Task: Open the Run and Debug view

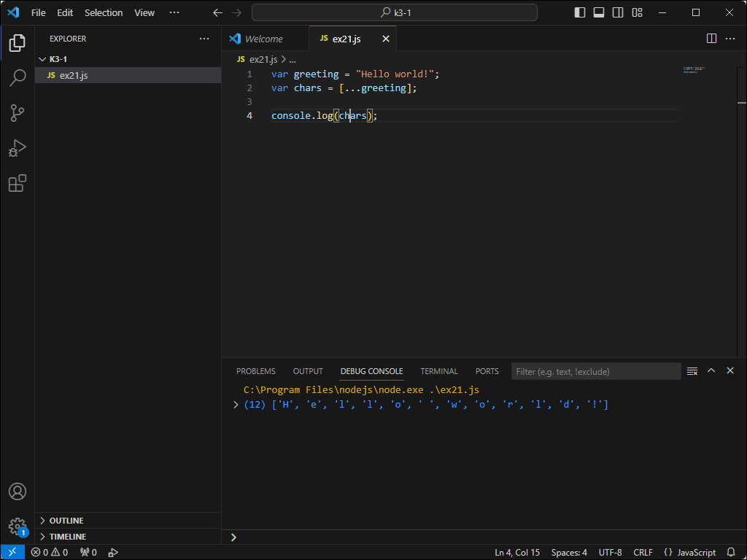Action: click(x=18, y=148)
